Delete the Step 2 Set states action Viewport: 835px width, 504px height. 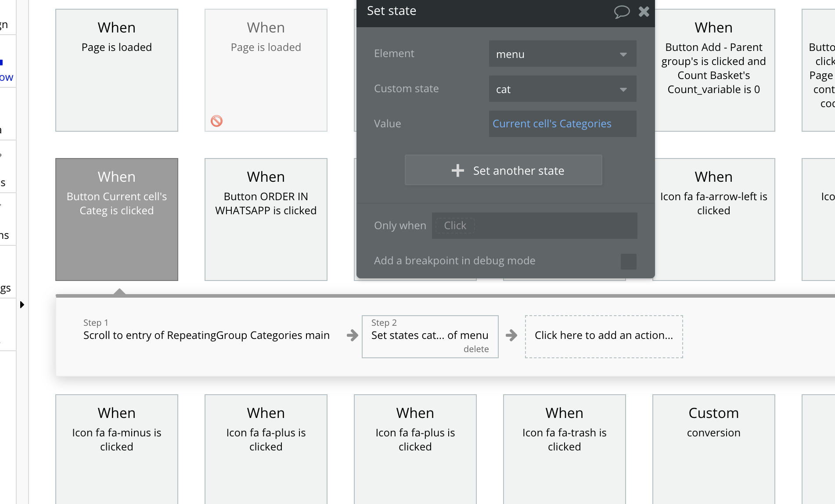tap(476, 349)
